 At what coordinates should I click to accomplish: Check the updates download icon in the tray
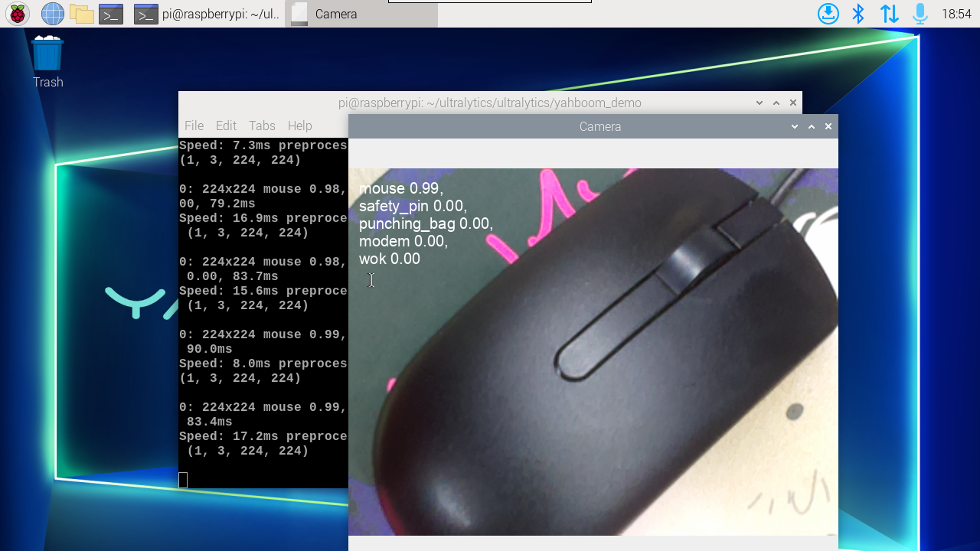828,14
